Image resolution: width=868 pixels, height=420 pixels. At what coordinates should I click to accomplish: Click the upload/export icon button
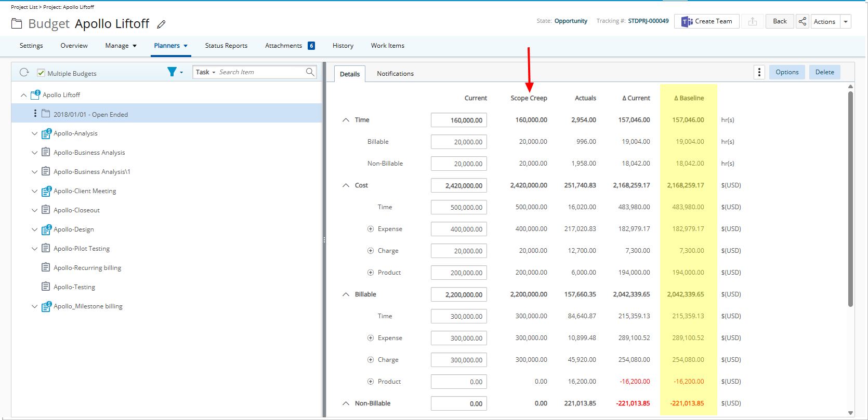752,21
